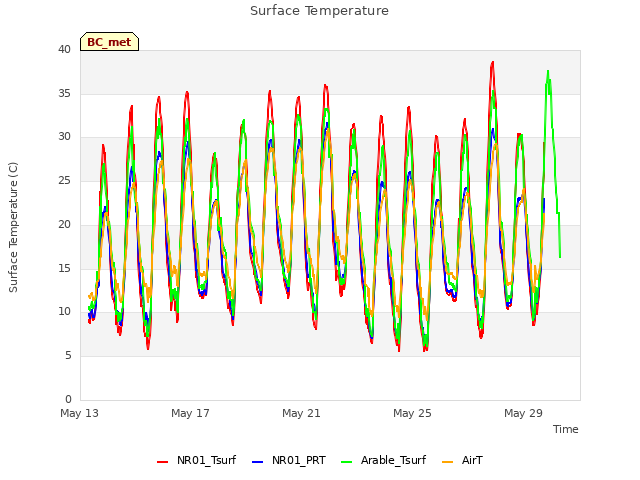Image resolution: width=640 pixels, height=480 pixels.
Task: Click the blue NR01_PRT legend swatch
Action: pos(257,462)
